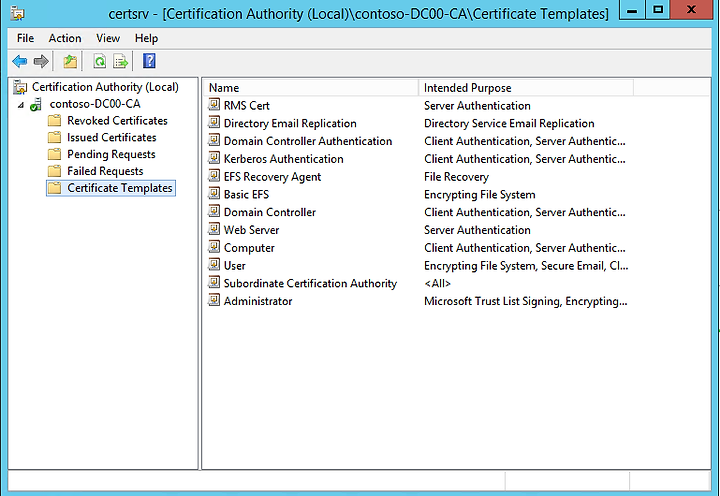Open the File menu

[x=25, y=38]
